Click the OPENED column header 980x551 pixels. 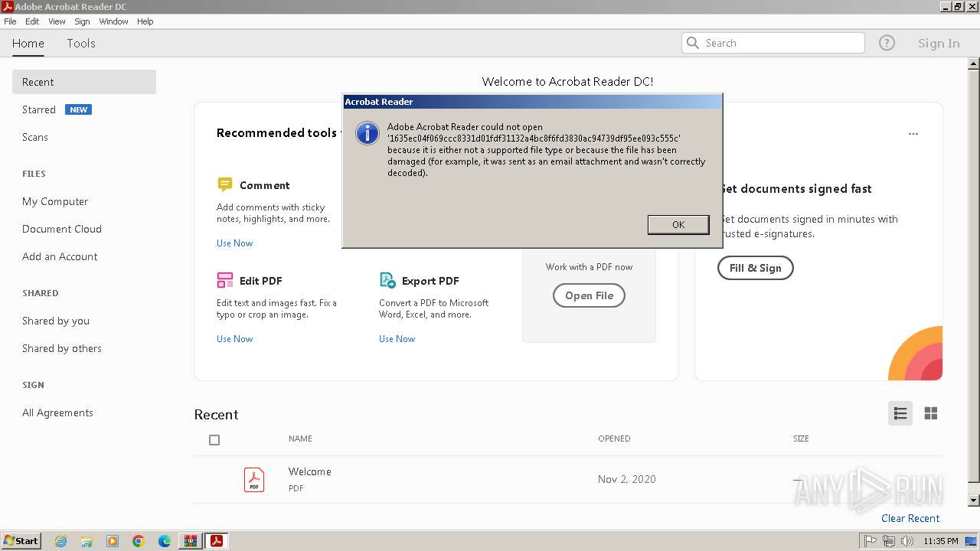point(614,439)
